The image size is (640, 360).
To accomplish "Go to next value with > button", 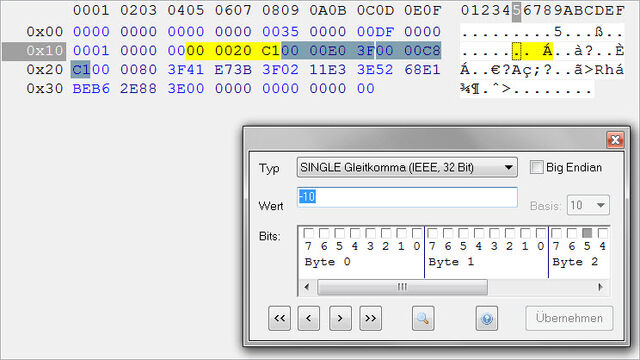I will (x=340, y=318).
